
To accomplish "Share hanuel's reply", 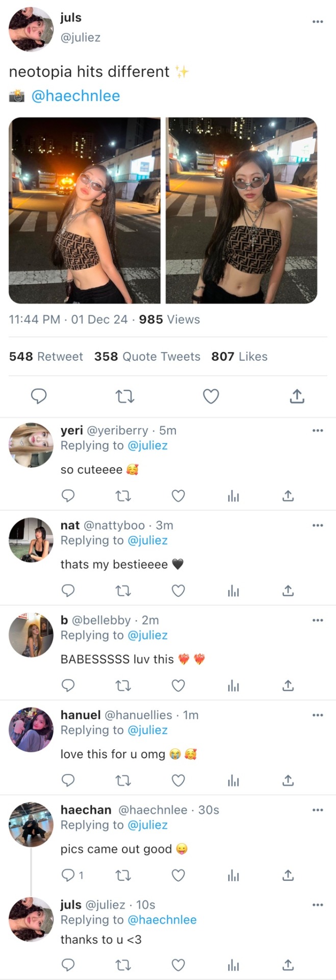I will (x=288, y=780).
